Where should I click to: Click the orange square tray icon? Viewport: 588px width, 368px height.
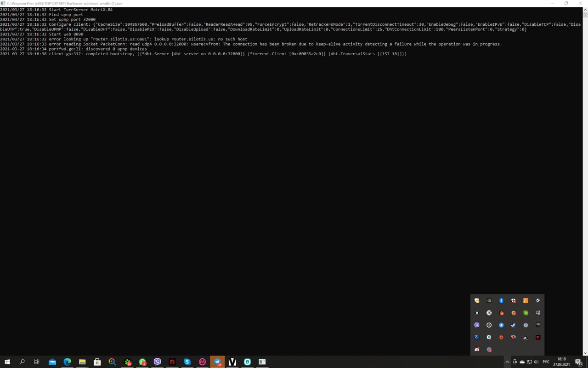pyautogui.click(x=526, y=300)
